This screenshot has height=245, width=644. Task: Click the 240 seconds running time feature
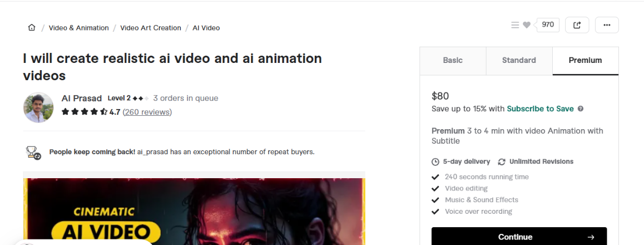(x=487, y=177)
